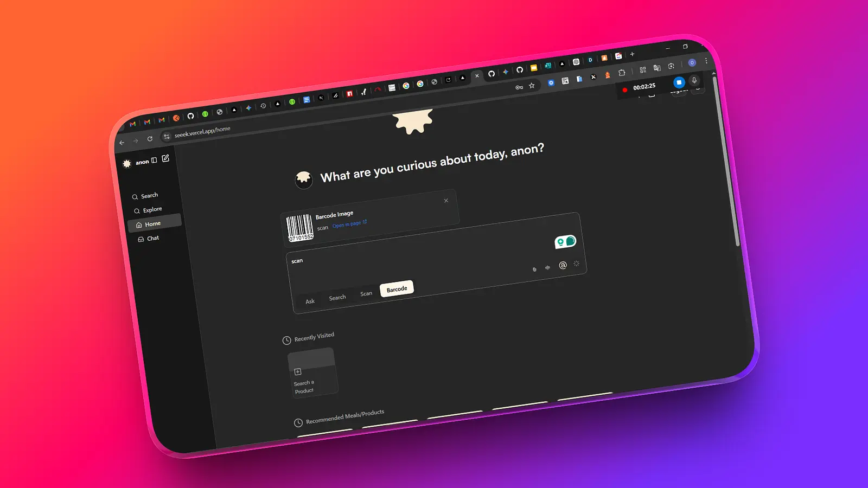868x488 pixels.
Task: Open the 'Search a Product' card
Action: [x=313, y=374]
